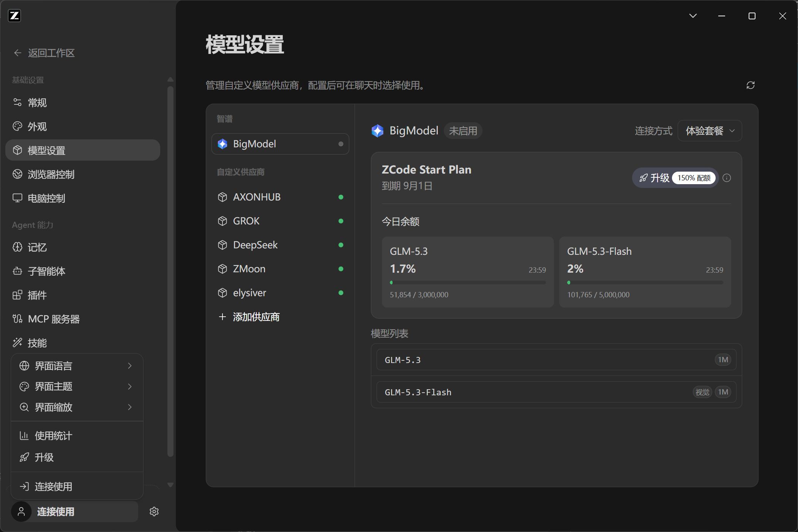798x532 pixels.
Task: Refresh the model provider list
Action: click(751, 85)
